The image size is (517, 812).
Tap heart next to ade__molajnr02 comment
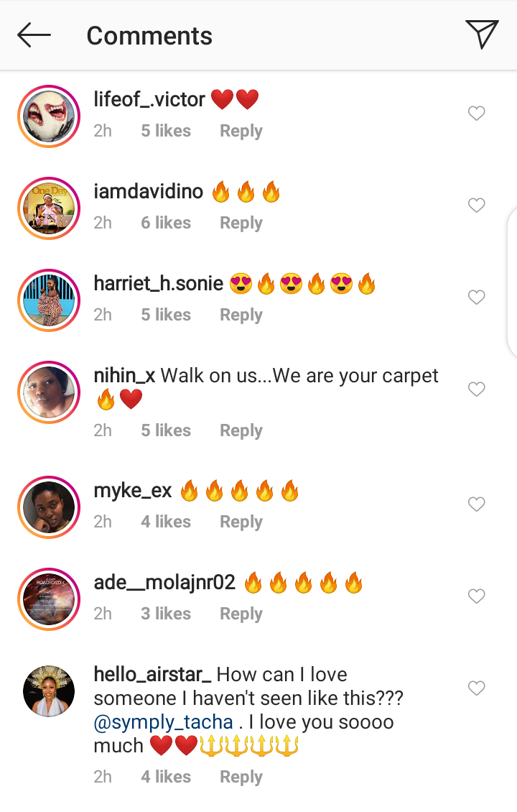click(x=476, y=596)
